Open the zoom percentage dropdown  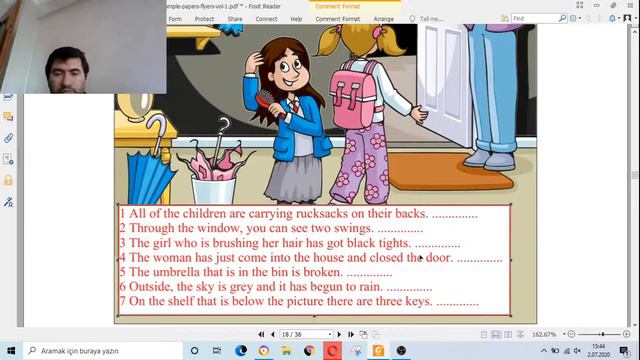564,334
